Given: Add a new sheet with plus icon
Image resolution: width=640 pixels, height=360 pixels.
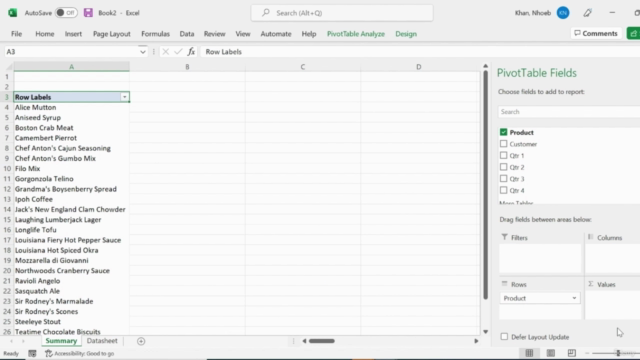Looking at the screenshot, I should click(141, 341).
